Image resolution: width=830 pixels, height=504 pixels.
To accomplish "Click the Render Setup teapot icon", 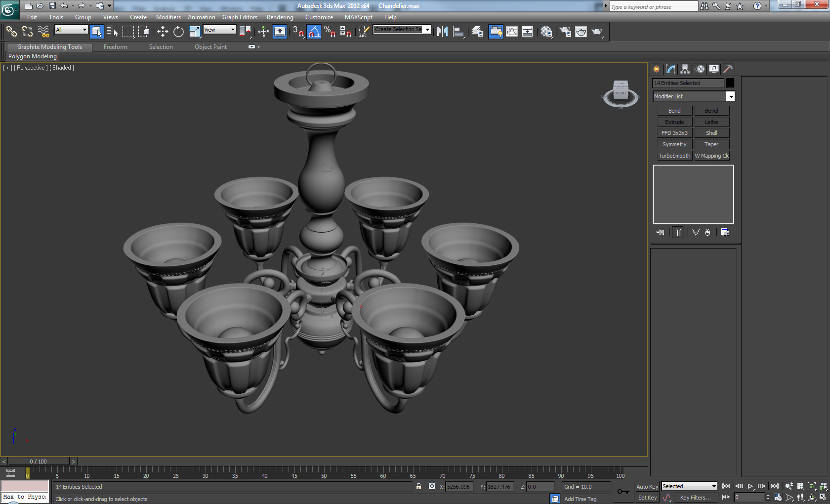I will tap(565, 32).
